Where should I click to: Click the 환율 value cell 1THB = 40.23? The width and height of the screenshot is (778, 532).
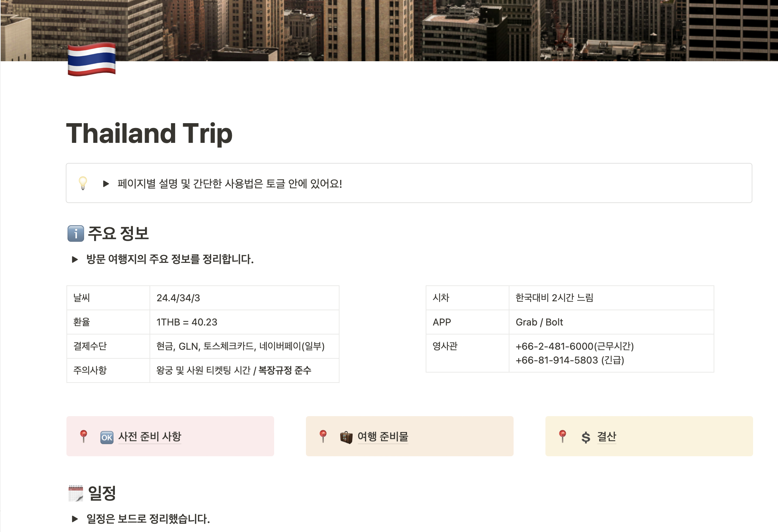187,322
